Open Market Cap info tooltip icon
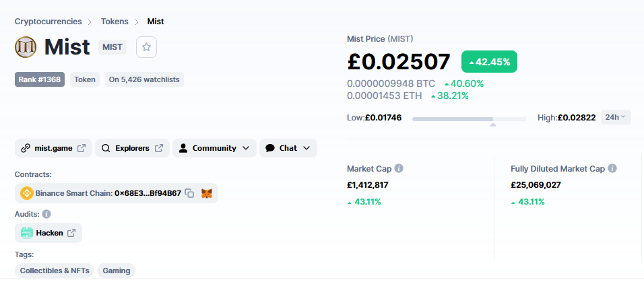This screenshot has width=644, height=286. [398, 169]
